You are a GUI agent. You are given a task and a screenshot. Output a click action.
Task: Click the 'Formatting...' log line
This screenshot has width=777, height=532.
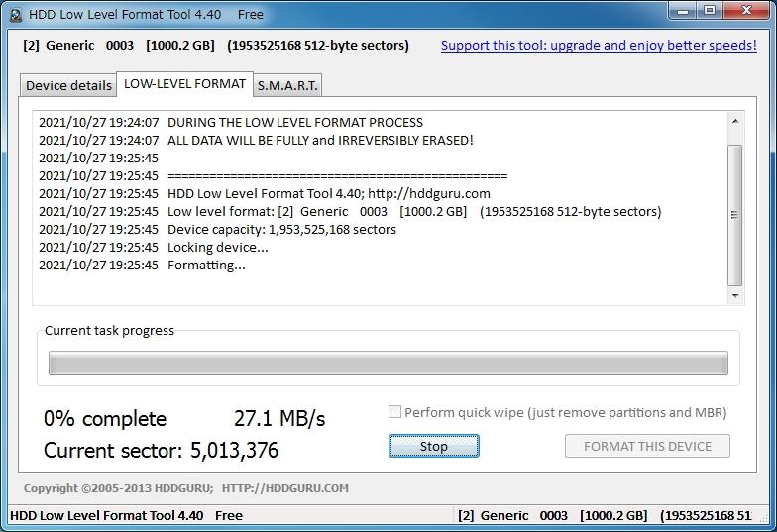[143, 266]
